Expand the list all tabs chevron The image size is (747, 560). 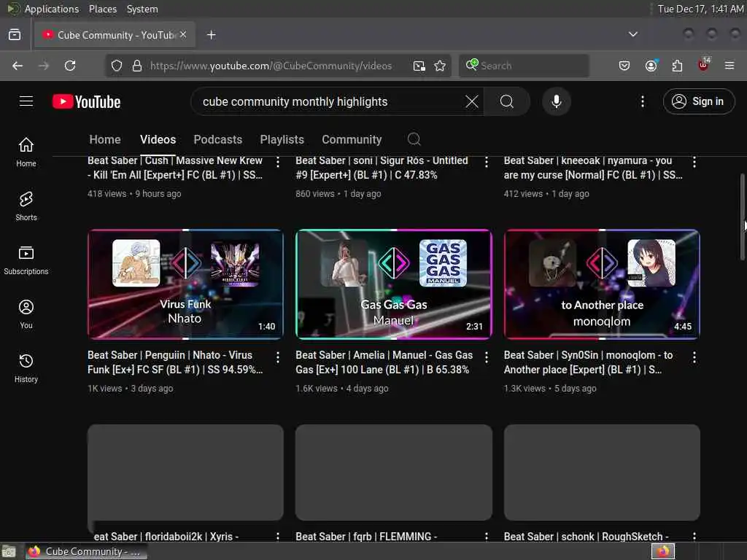(633, 34)
